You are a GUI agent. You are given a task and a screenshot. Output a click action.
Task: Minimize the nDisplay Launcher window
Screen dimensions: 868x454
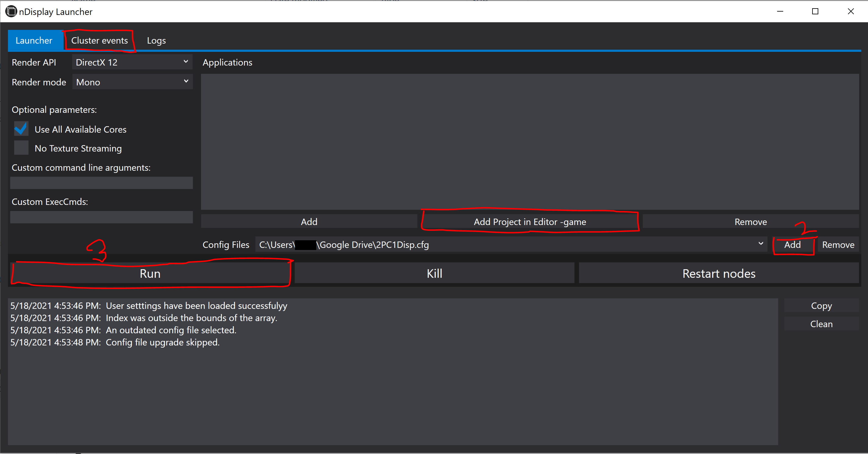(x=780, y=12)
